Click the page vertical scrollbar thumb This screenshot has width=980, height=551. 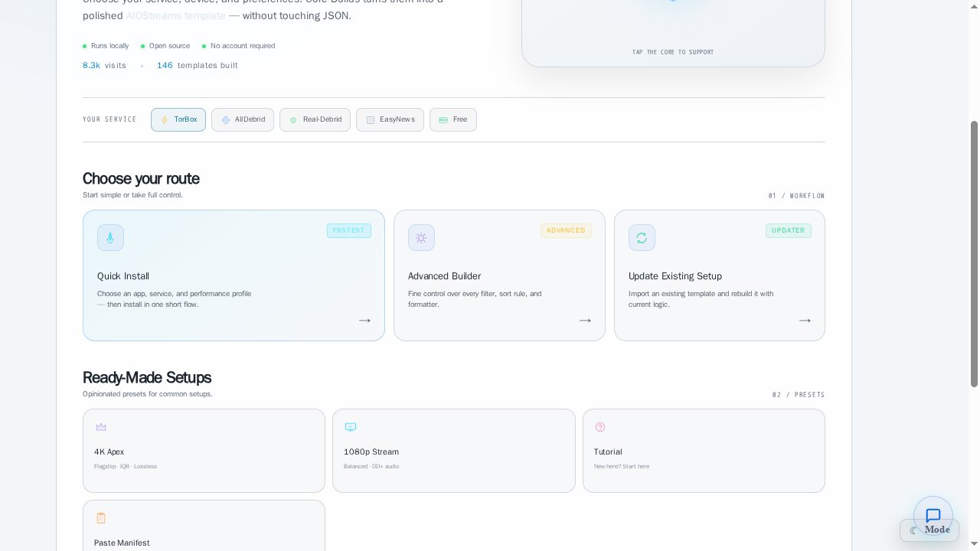[975, 253]
